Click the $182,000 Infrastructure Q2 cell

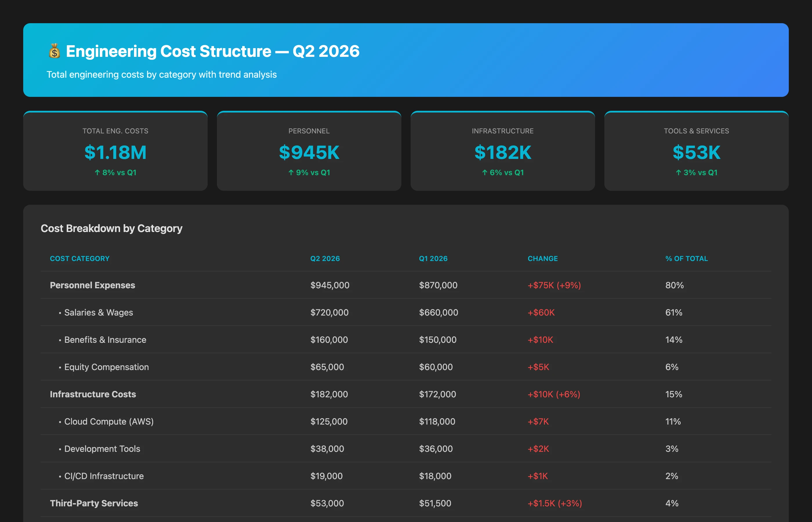point(329,394)
